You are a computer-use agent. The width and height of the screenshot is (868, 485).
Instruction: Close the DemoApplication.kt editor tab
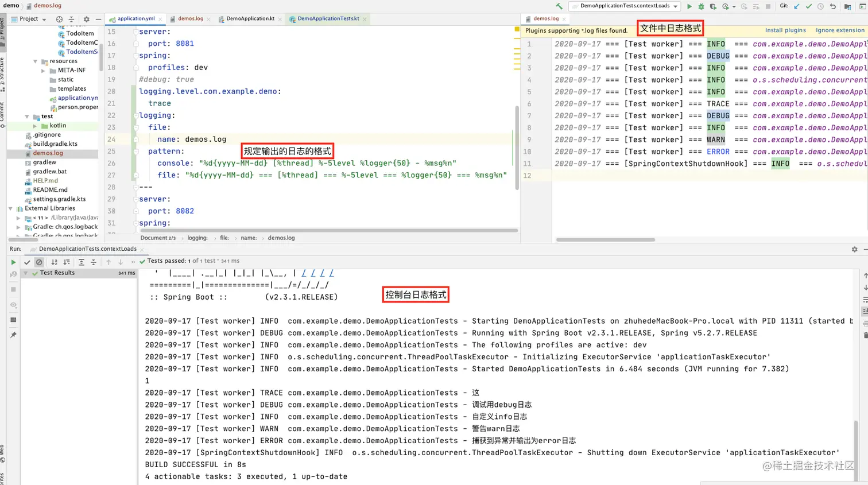click(280, 19)
